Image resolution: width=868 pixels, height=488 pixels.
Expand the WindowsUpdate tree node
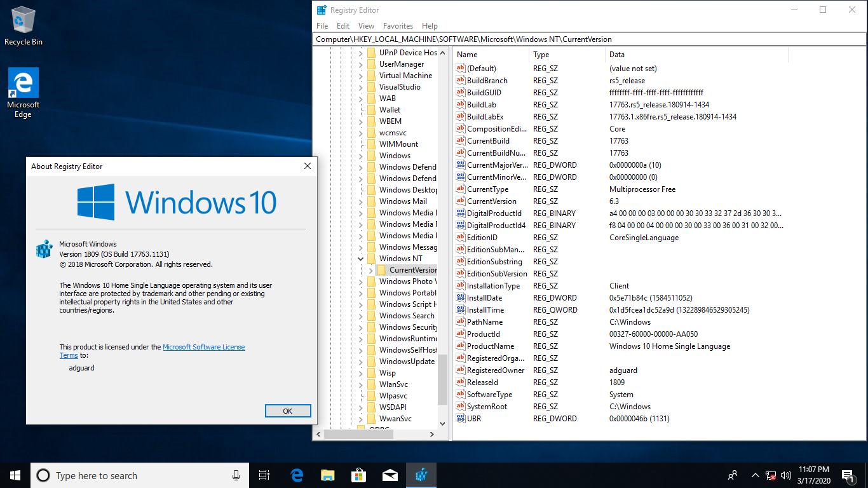pos(360,362)
